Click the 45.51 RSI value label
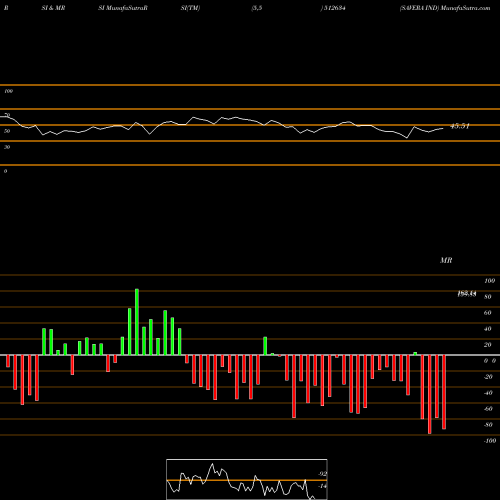Viewport: 500px width, 500px height. (460, 126)
